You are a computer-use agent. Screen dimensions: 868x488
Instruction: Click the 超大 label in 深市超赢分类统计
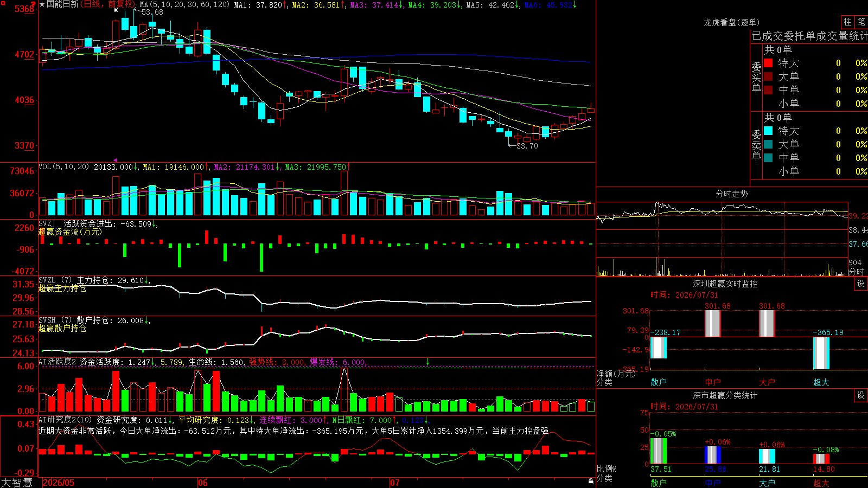pyautogui.click(x=821, y=483)
